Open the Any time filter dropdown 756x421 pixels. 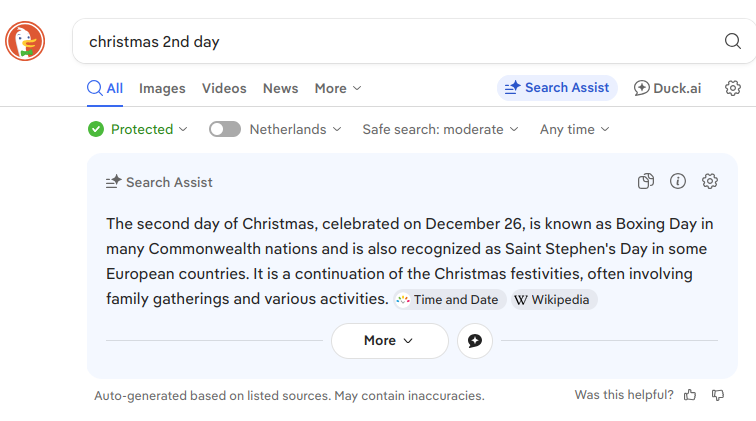(574, 129)
